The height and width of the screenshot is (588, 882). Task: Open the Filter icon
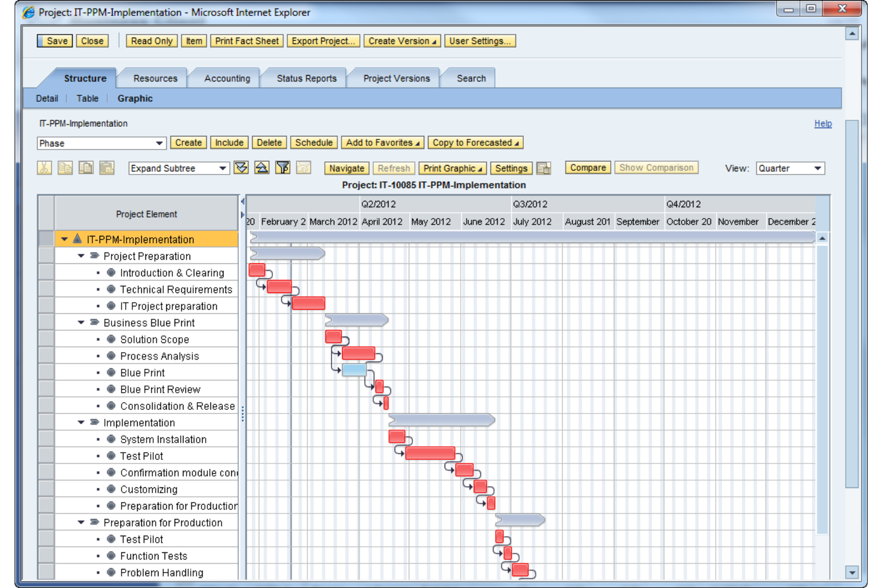(x=282, y=167)
